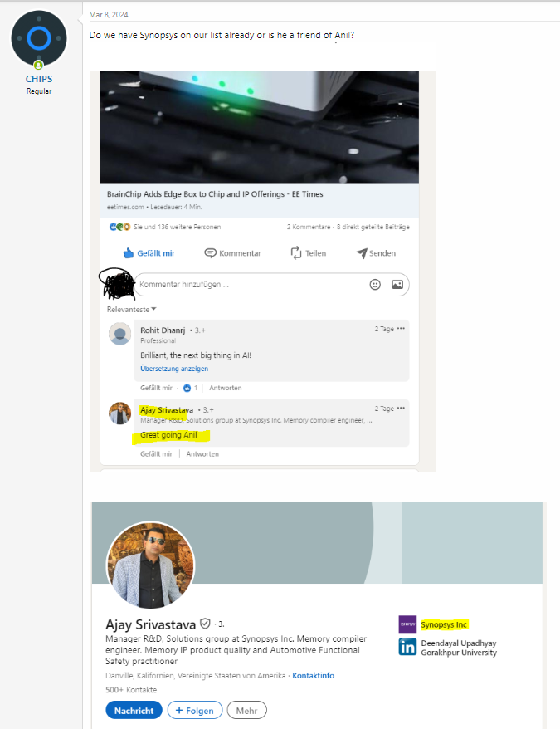Click Übersetzung anzeigen link
Screen dimensions: 560x729
[174, 369]
